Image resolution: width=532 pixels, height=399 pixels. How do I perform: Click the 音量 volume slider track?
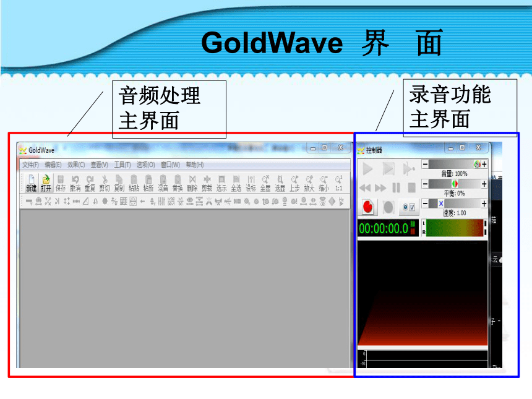point(454,164)
